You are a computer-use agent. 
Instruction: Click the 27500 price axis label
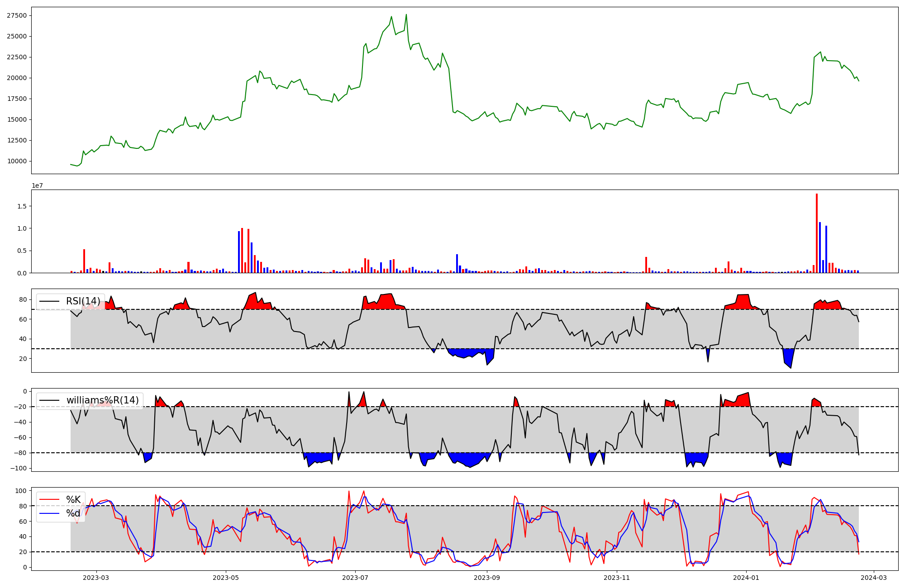pos(17,16)
